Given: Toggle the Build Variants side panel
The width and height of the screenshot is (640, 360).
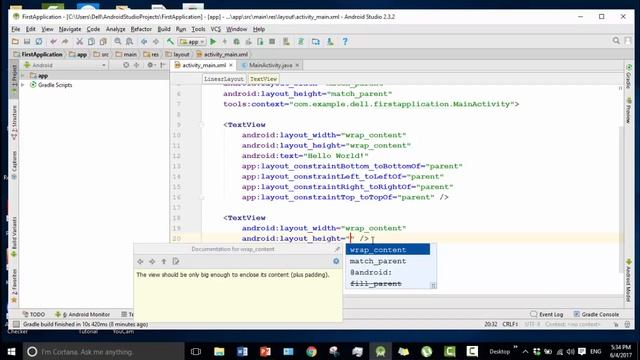Looking at the screenshot, I should click(x=14, y=237).
